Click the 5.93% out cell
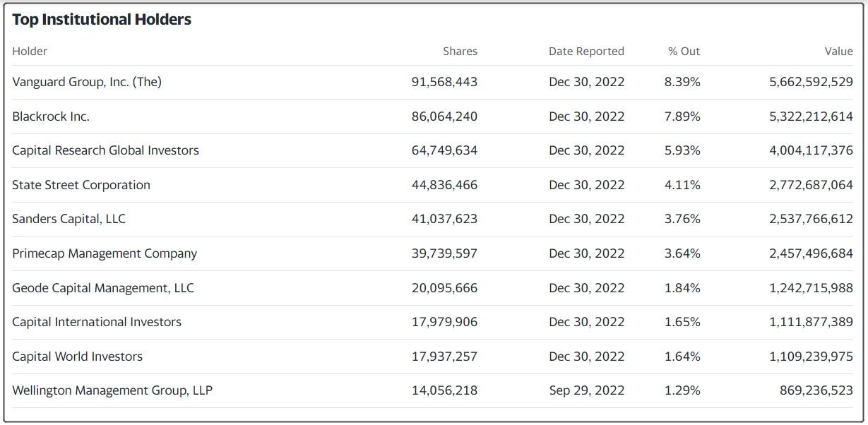Image resolution: width=868 pixels, height=425 pixels. (682, 150)
